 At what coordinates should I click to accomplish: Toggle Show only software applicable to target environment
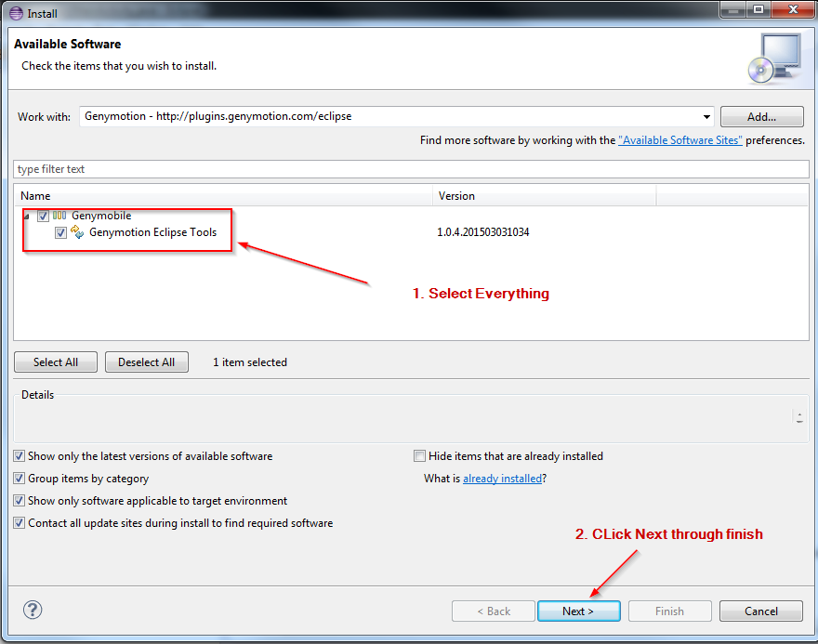[x=20, y=501]
